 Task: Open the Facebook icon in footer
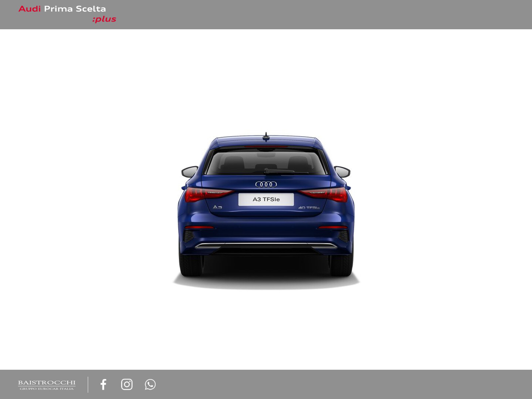pos(103,384)
